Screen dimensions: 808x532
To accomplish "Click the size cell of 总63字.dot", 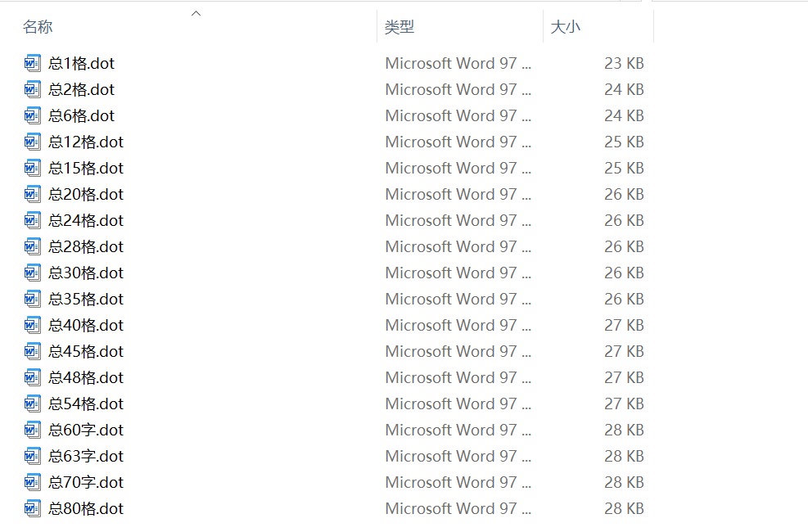I will click(624, 457).
